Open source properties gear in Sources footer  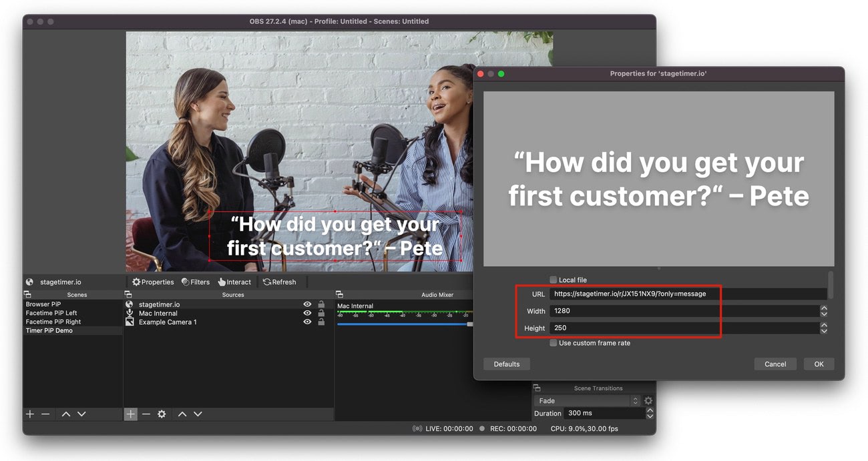(162, 414)
